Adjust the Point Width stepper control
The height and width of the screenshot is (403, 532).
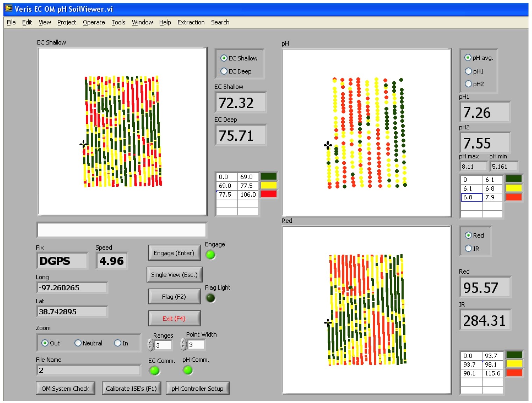pyautogui.click(x=183, y=345)
